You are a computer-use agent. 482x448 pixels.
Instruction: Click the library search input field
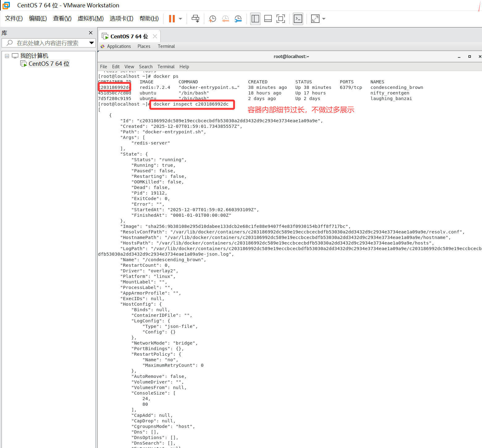48,43
